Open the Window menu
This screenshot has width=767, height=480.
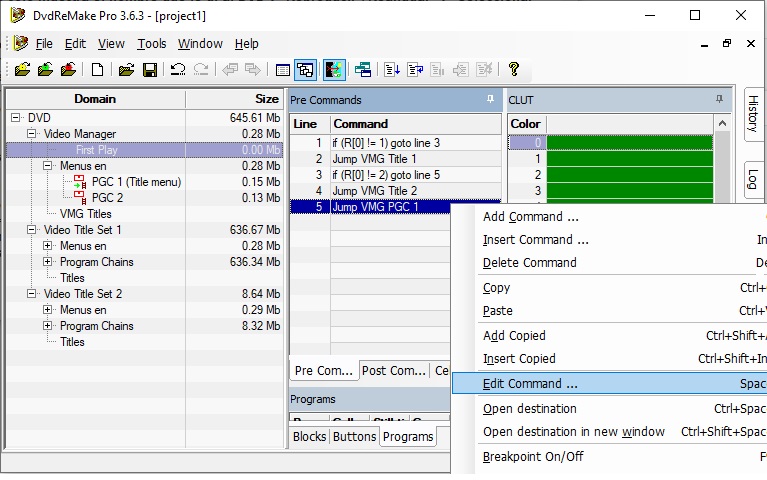200,44
